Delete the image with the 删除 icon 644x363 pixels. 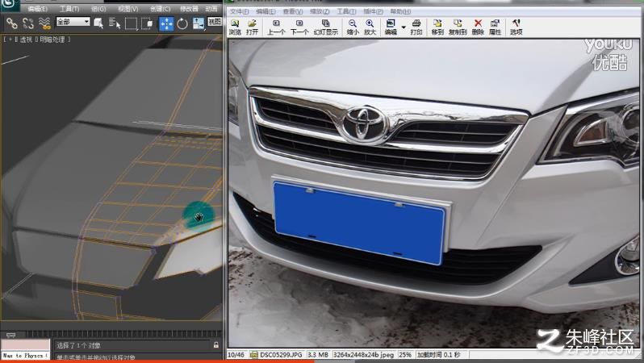point(478,27)
